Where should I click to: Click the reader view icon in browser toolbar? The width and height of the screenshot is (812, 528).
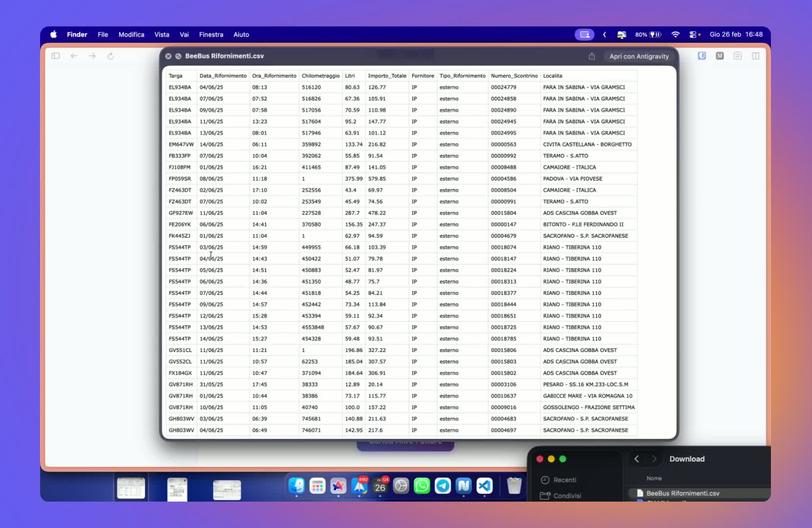pyautogui.click(x=738, y=56)
